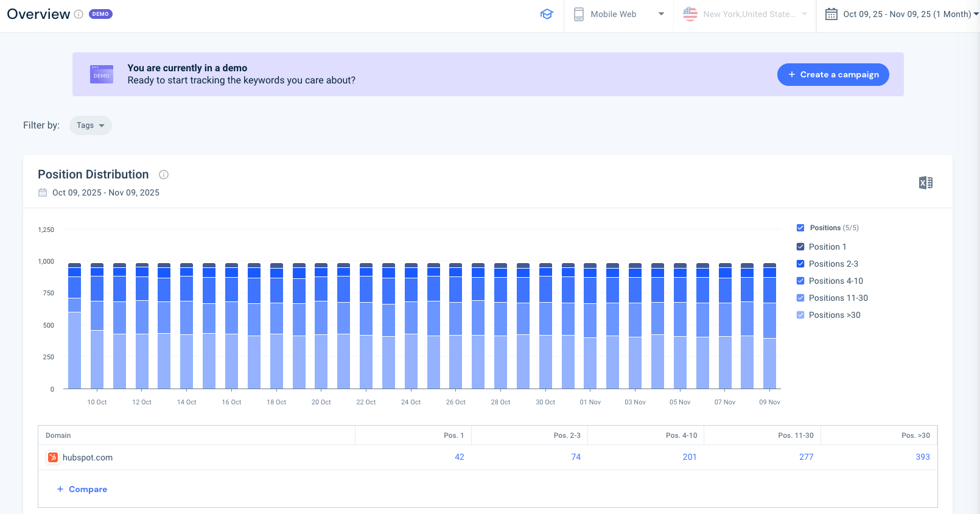
Task: Click the DEMO badge beside Overview
Action: (x=100, y=14)
